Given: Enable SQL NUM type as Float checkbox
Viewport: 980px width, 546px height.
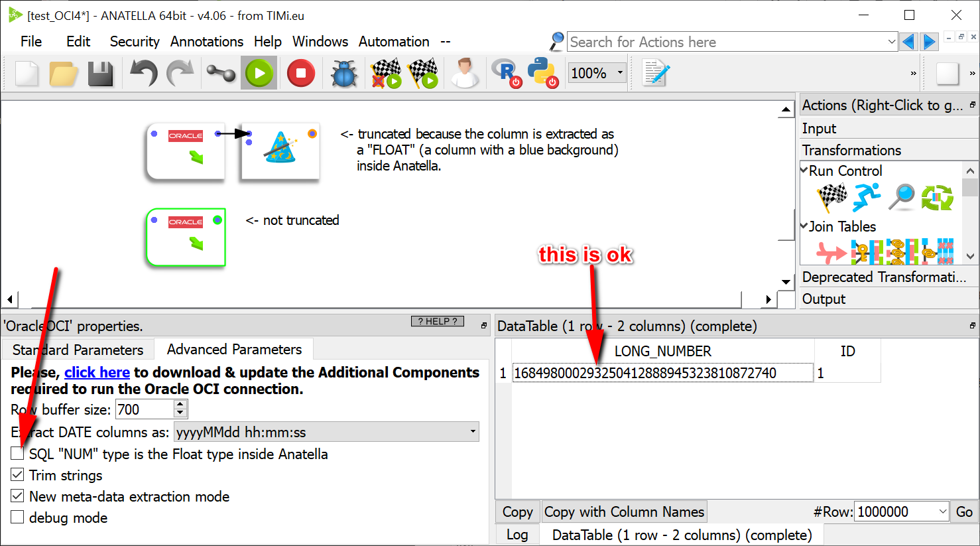Looking at the screenshot, I should (x=18, y=454).
